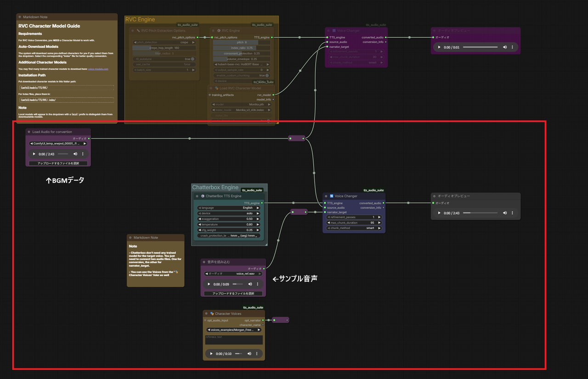Collapse the Load Audio for convertion node

(28, 132)
